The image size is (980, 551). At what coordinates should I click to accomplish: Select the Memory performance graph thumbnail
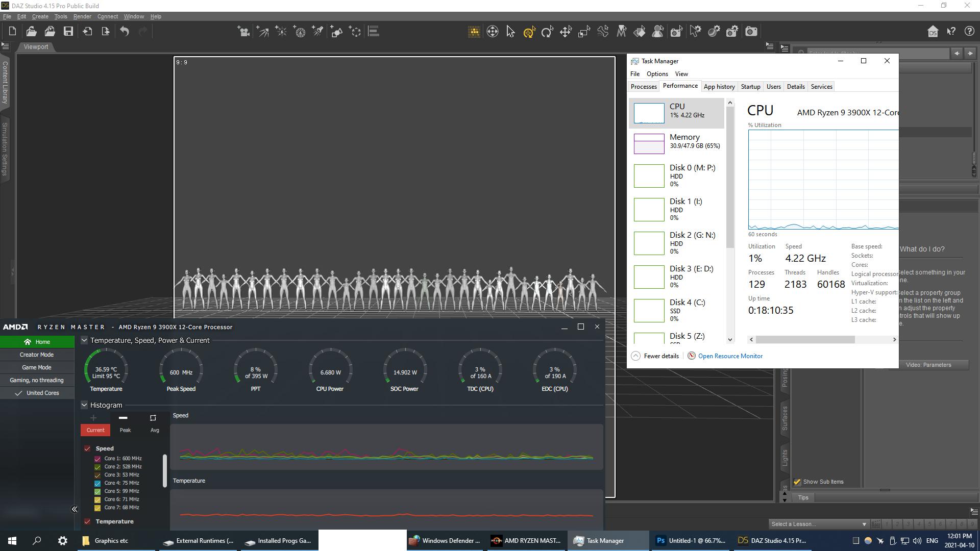pos(649,143)
